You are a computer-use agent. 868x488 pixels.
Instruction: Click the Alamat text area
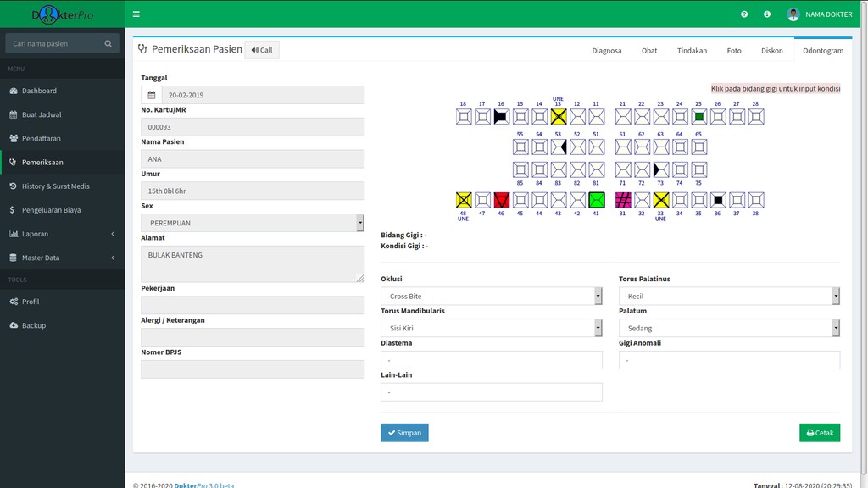tap(253, 264)
